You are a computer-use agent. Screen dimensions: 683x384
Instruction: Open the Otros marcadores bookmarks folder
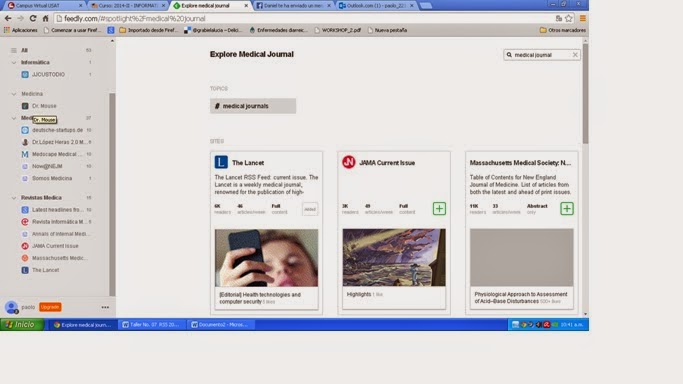[x=562, y=30]
